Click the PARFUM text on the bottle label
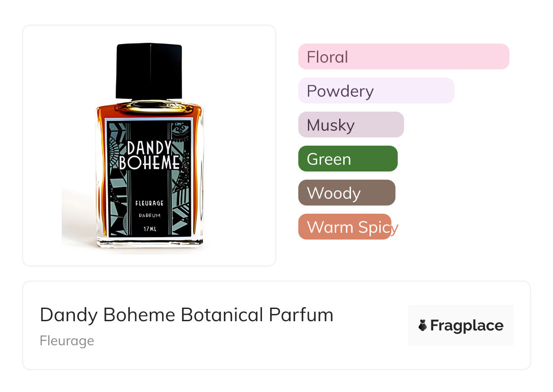The width and height of the screenshot is (553, 392). pyautogui.click(x=149, y=216)
